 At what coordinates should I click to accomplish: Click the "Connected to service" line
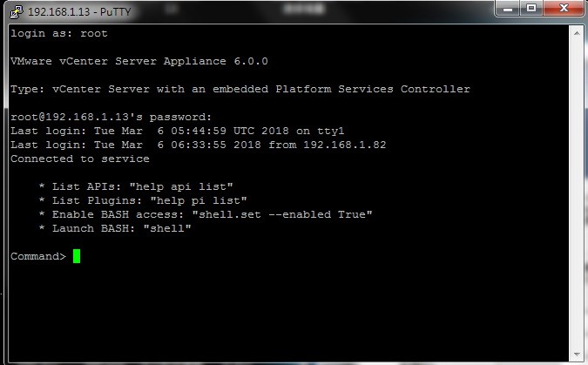click(80, 159)
